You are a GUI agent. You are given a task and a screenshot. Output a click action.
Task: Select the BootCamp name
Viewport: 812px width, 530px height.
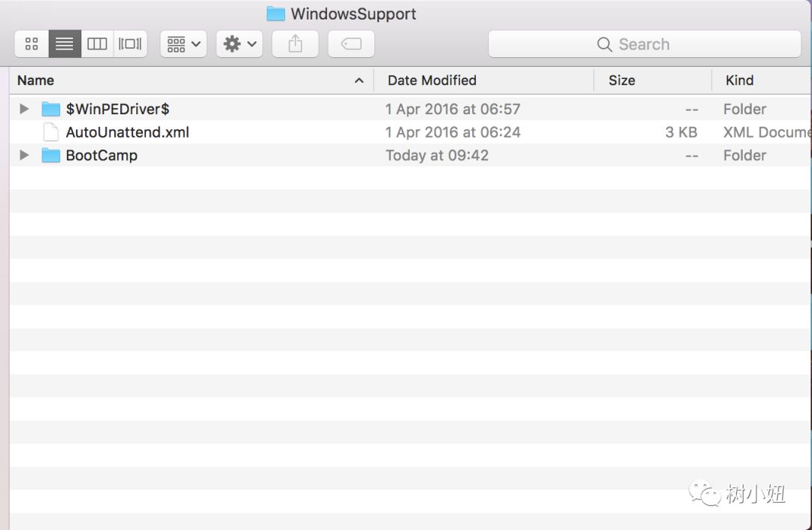click(x=101, y=156)
